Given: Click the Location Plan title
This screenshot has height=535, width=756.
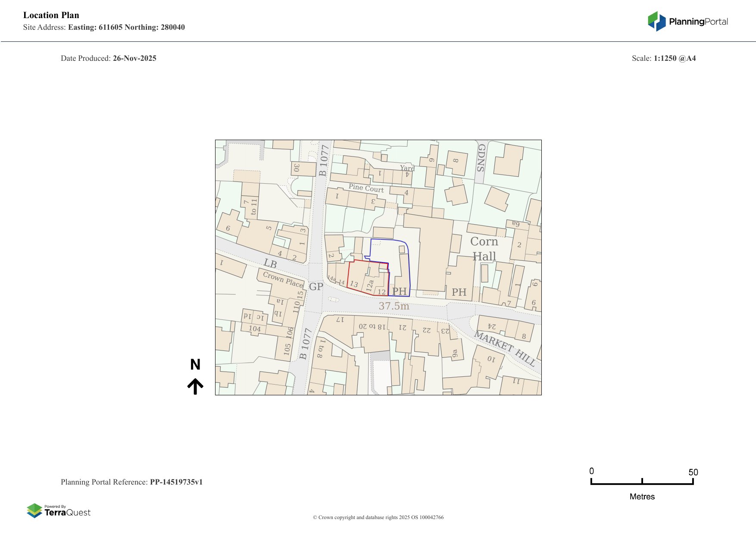Looking at the screenshot, I should coord(51,15).
